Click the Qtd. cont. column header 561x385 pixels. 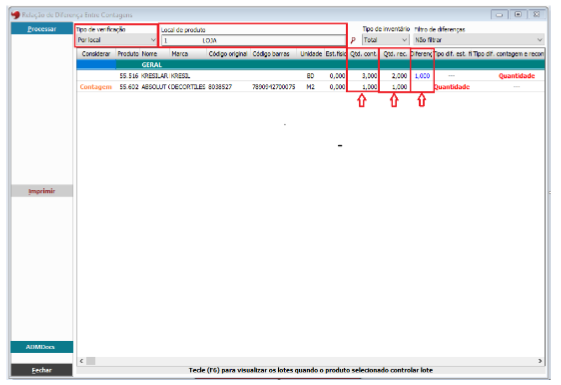(x=363, y=54)
